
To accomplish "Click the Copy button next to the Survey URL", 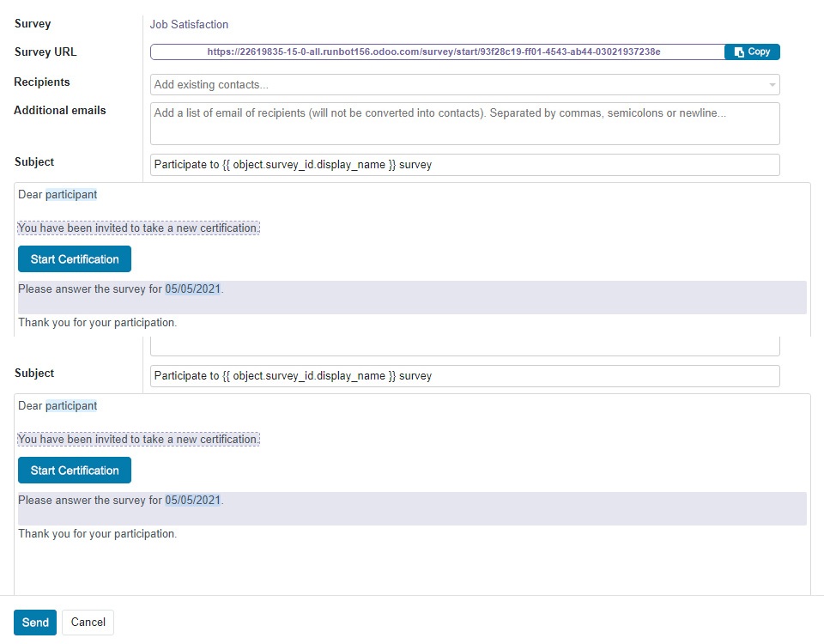I will coord(752,52).
